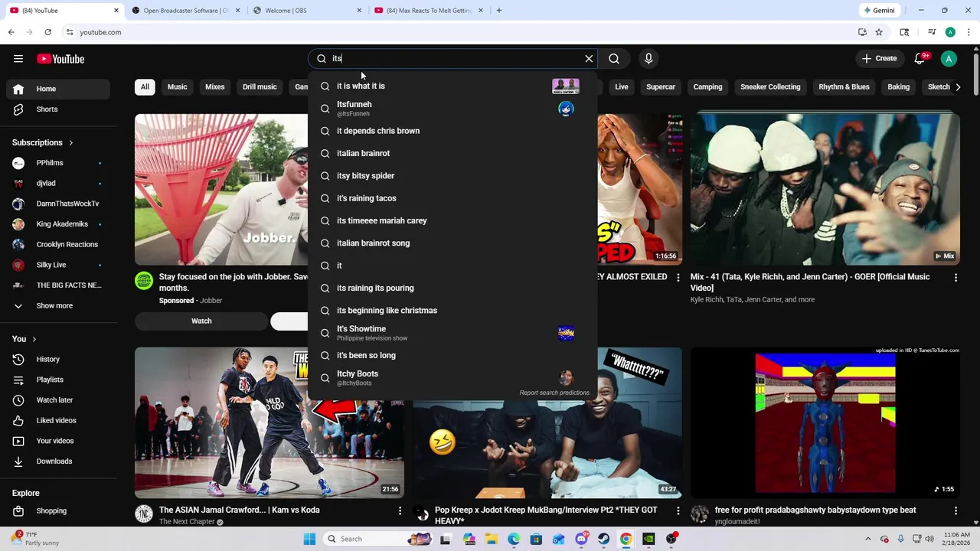Screen dimensions: 980x551
Task: Select the Mixes filter chip
Action: click(x=215, y=87)
